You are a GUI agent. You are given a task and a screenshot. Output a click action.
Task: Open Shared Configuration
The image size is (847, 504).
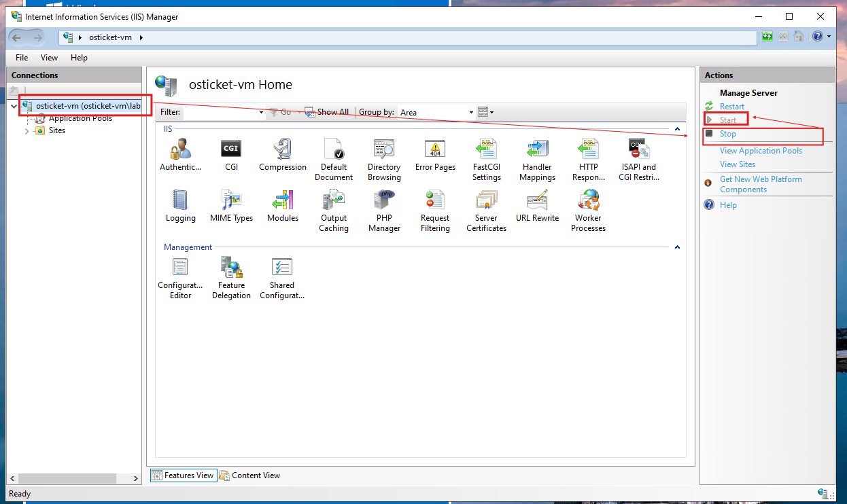(x=282, y=278)
